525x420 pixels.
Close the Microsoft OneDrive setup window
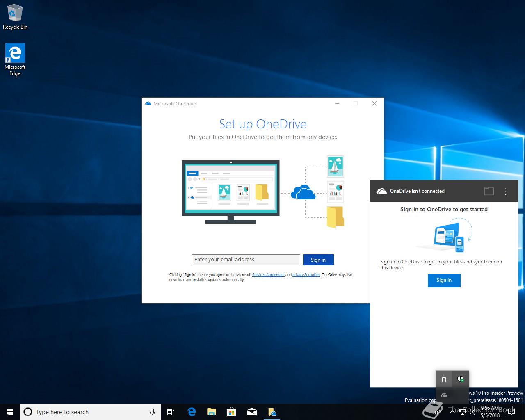374,103
